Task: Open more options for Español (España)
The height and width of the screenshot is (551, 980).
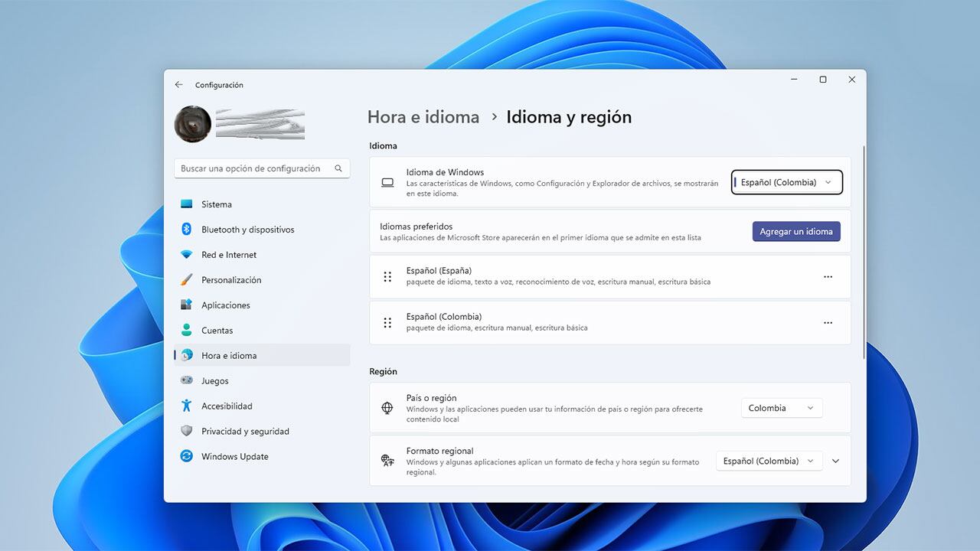Action: [828, 276]
